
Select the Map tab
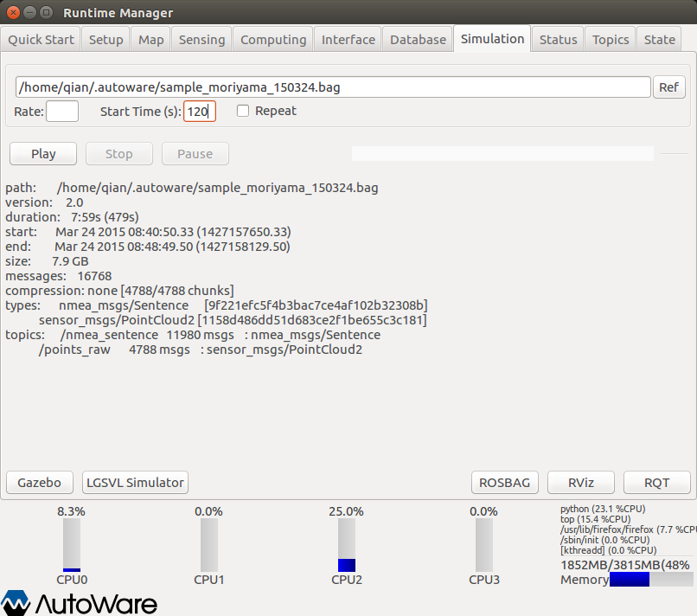150,40
